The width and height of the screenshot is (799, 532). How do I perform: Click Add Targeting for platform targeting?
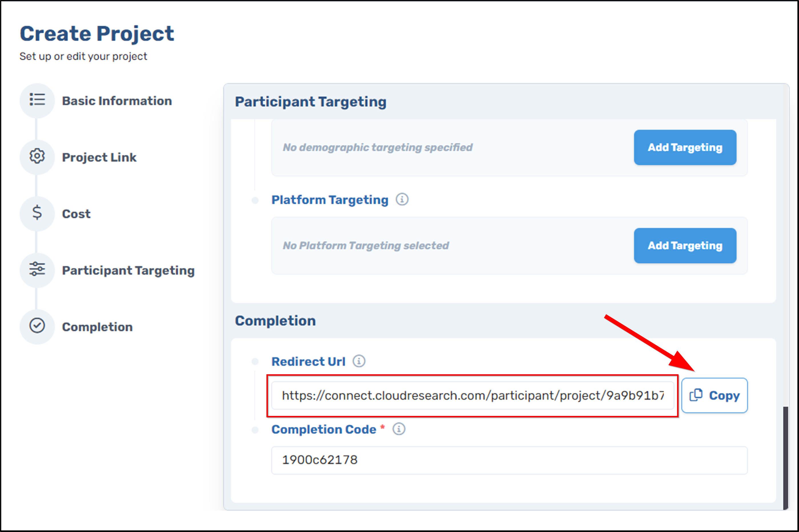pyautogui.click(x=685, y=246)
